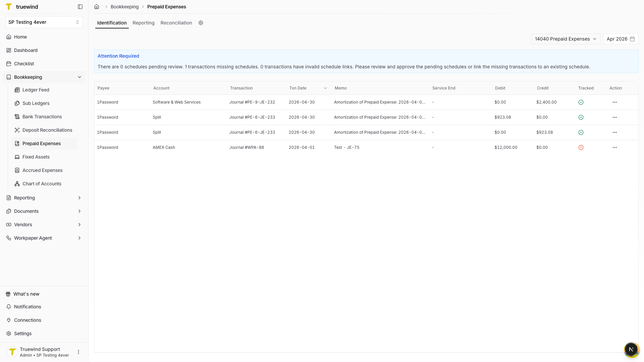Click Prepaid Expenses in the breadcrumb
644x362 pixels.
tap(167, 7)
